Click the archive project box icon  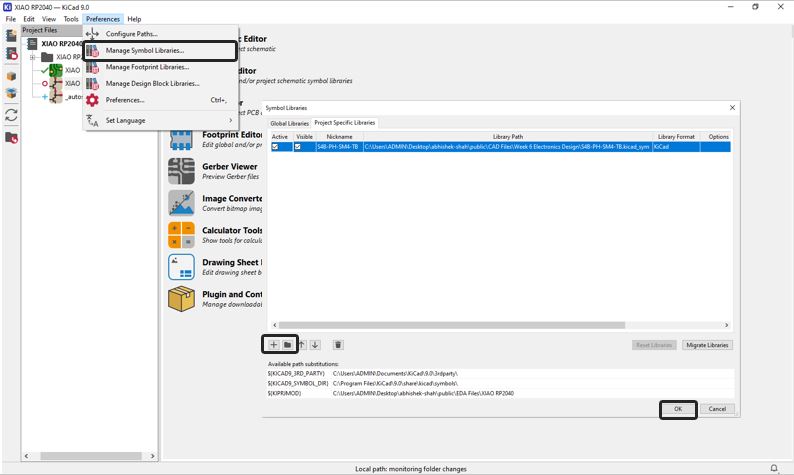pyautogui.click(x=11, y=76)
